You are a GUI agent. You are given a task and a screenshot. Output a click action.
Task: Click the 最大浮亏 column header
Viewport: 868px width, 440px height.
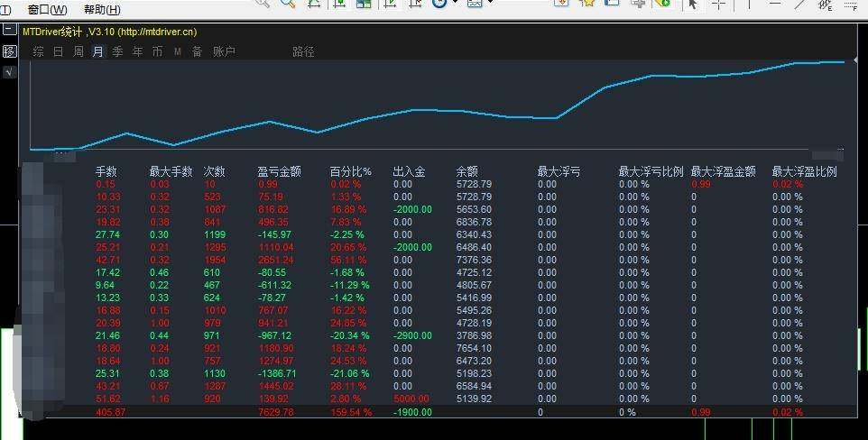[559, 171]
